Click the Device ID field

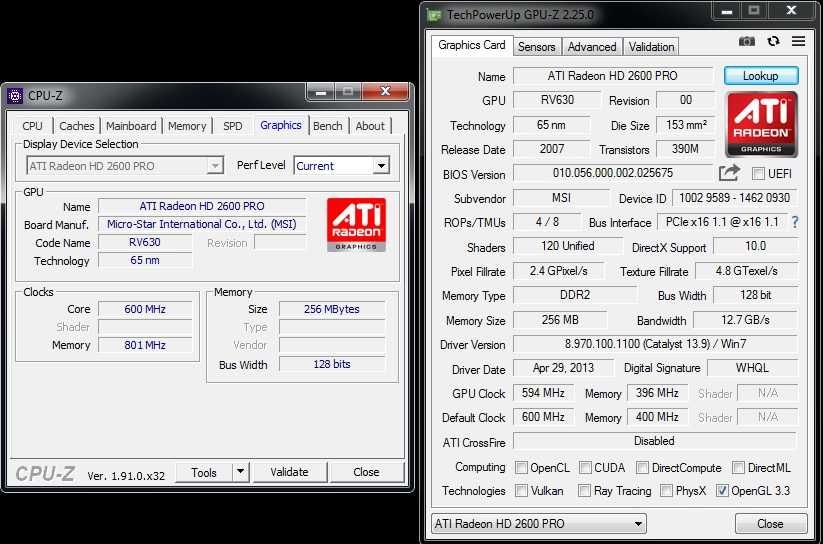[734, 198]
